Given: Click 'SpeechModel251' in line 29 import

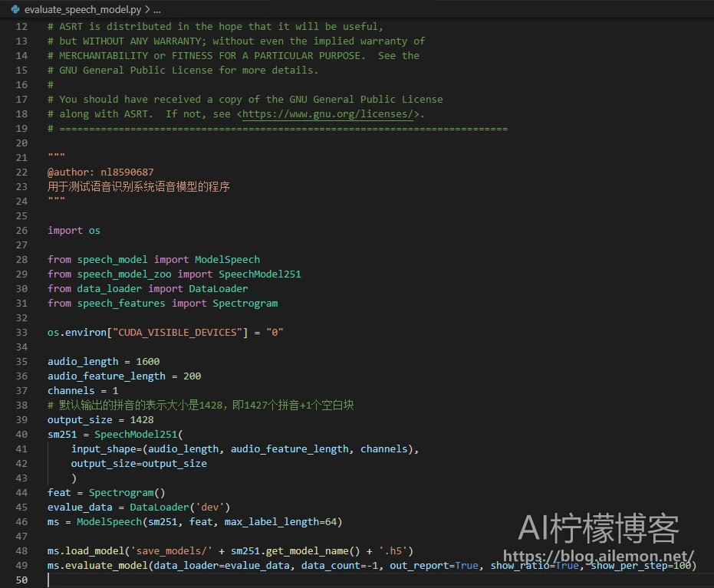Looking at the screenshot, I should tap(259, 274).
